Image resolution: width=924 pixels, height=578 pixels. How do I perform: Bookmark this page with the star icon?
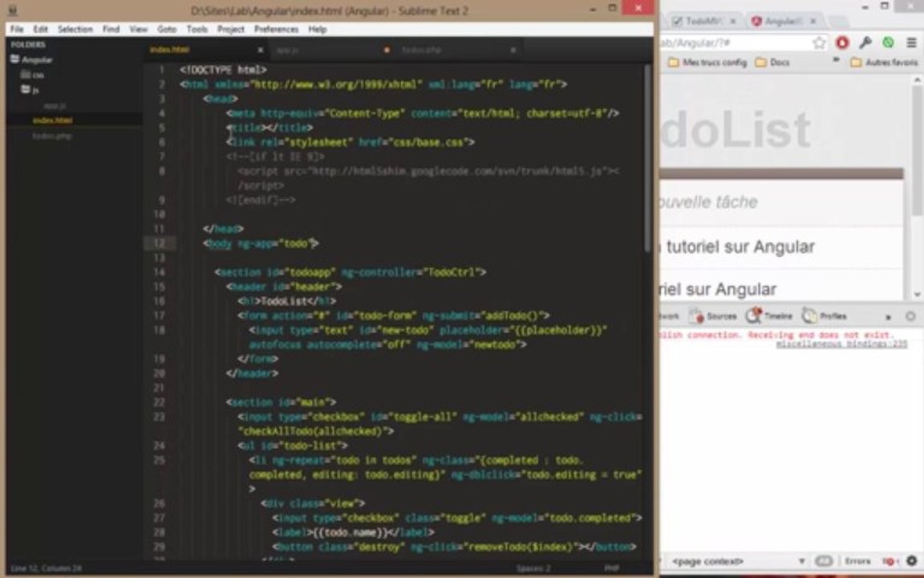click(819, 43)
